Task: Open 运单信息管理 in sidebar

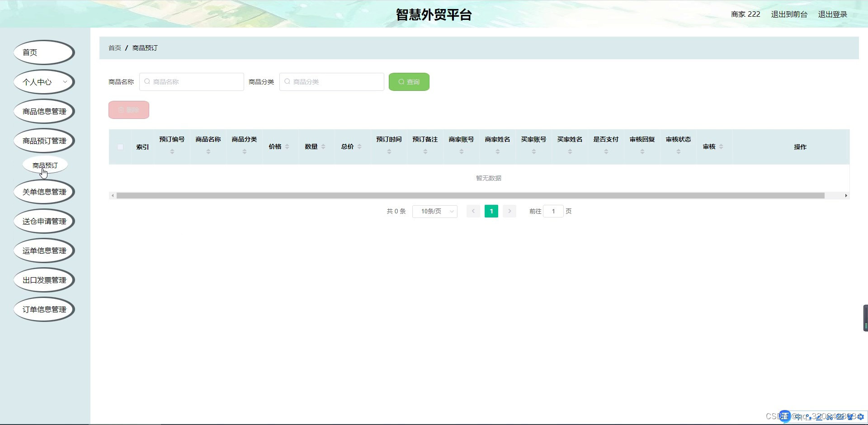Action: [44, 250]
